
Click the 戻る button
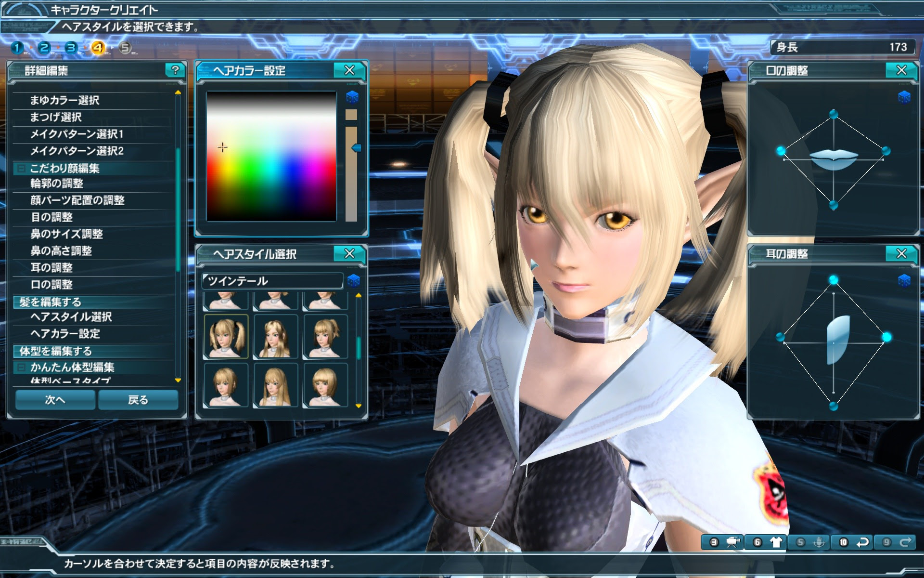pos(138,400)
